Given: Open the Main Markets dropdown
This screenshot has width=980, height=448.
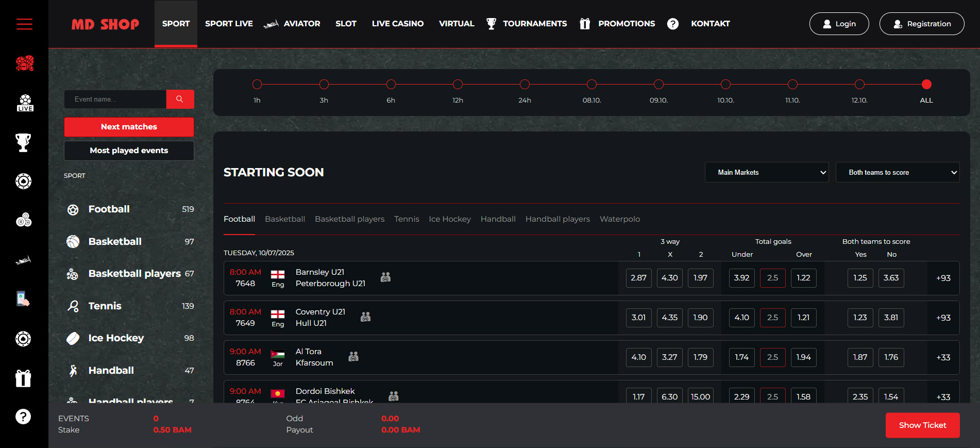Looking at the screenshot, I should point(767,172).
